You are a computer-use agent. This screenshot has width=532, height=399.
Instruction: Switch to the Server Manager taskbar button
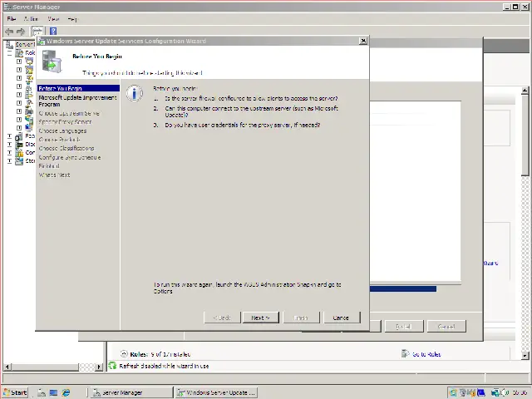click(131, 392)
